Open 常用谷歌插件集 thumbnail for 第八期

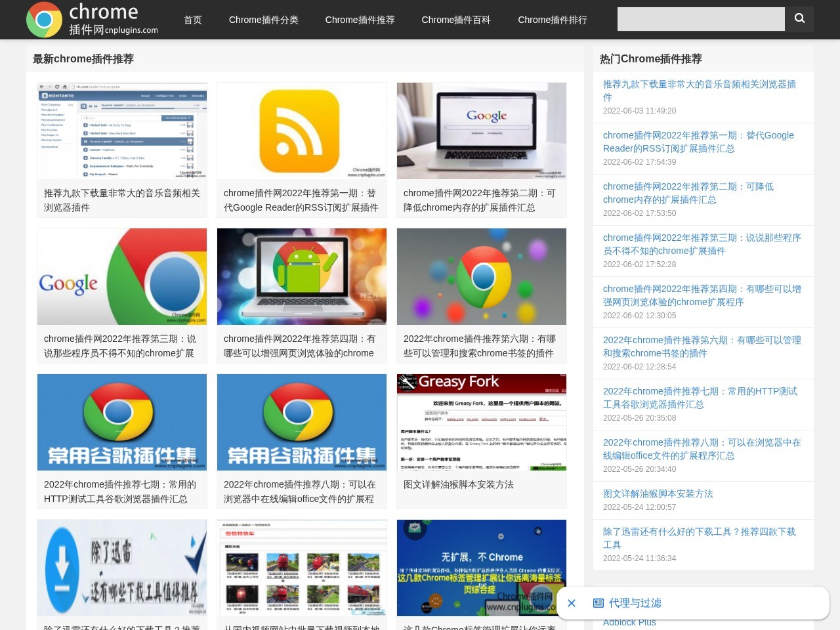(302, 422)
